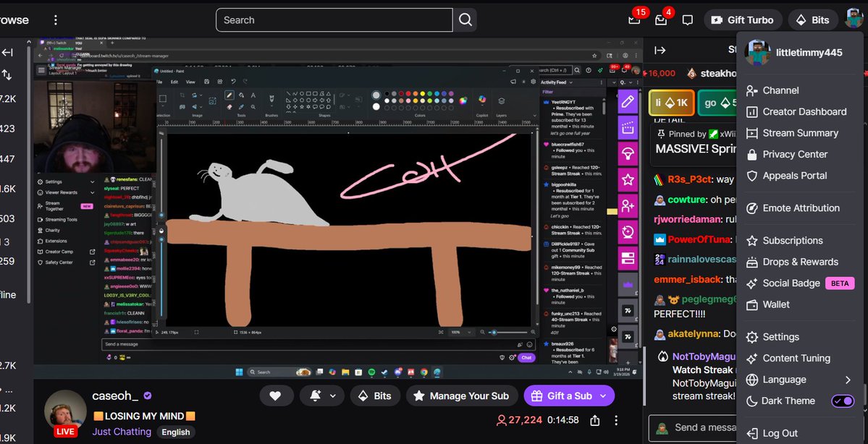Image resolution: width=868 pixels, height=444 pixels.
Task: Open the Whispers speech bubble icon
Action: tap(688, 20)
